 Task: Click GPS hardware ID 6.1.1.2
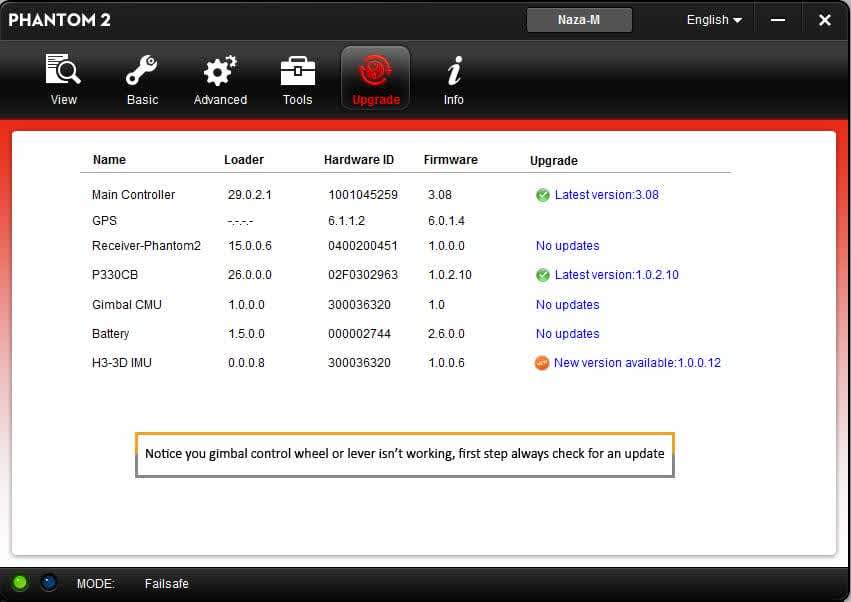pos(346,221)
